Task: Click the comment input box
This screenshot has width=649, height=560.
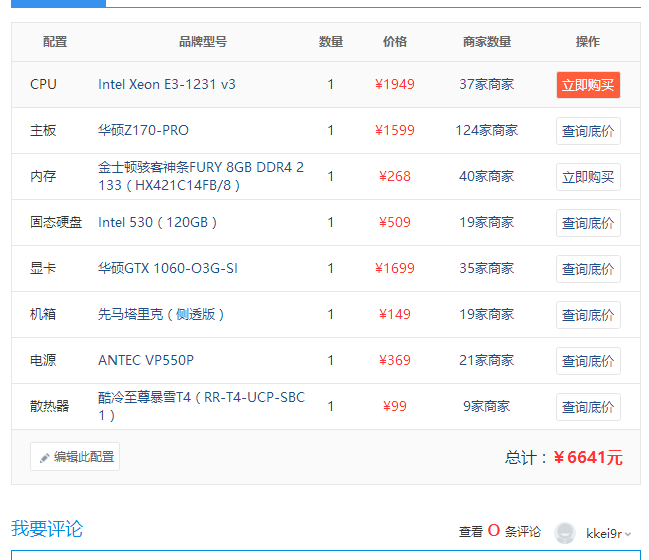Action: (326, 555)
